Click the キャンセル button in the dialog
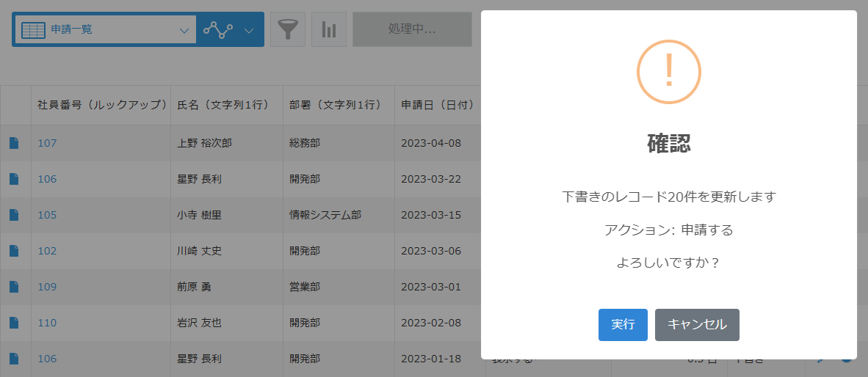This screenshot has height=377, width=868. [x=697, y=325]
